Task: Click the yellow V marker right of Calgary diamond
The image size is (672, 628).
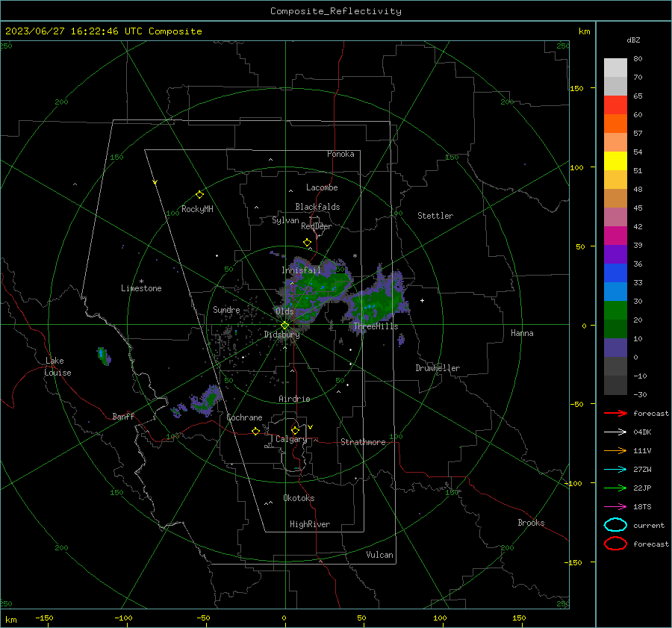Action: pos(311,427)
